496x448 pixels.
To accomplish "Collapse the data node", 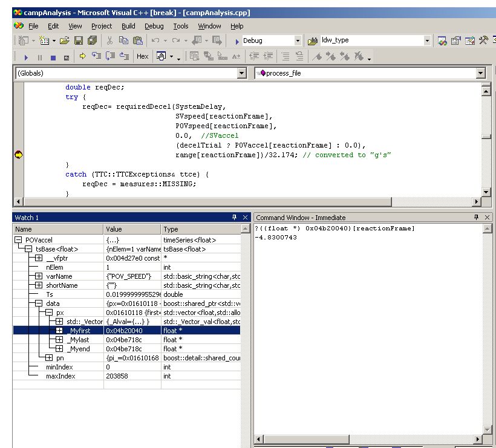I will 39,303.
